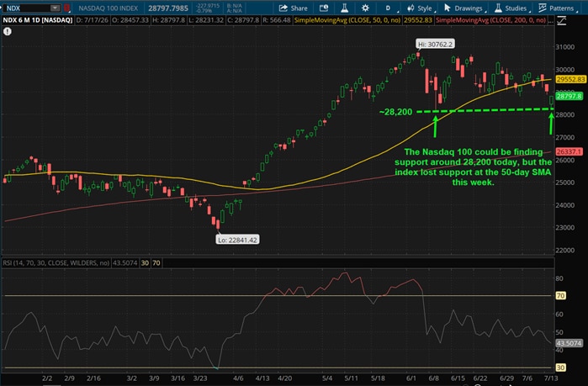Click the 3/23 date on time axis
The image size is (588, 386).
click(200, 378)
